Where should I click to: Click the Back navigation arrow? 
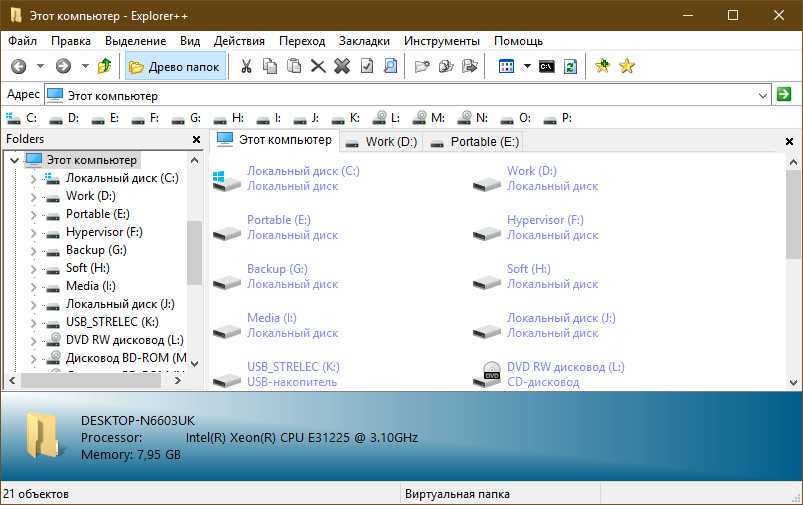click(18, 66)
